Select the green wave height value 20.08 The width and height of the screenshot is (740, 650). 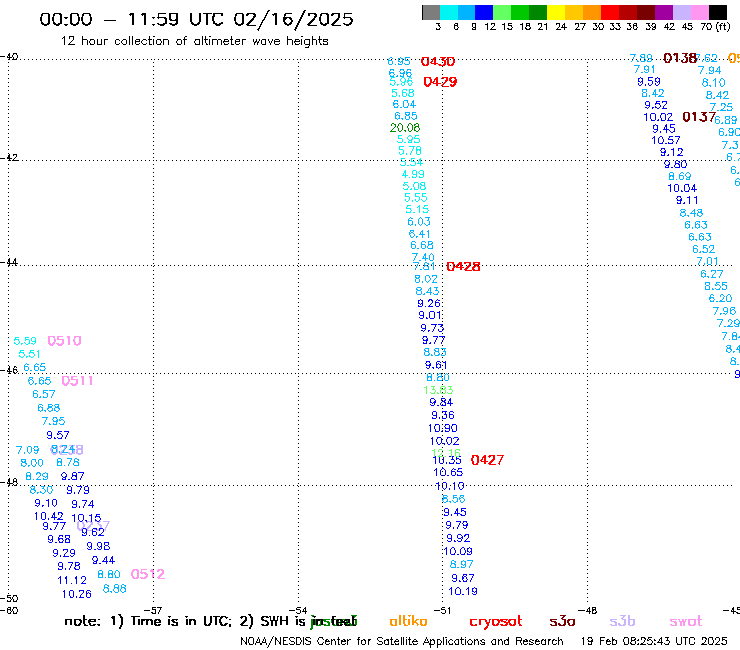[405, 127]
